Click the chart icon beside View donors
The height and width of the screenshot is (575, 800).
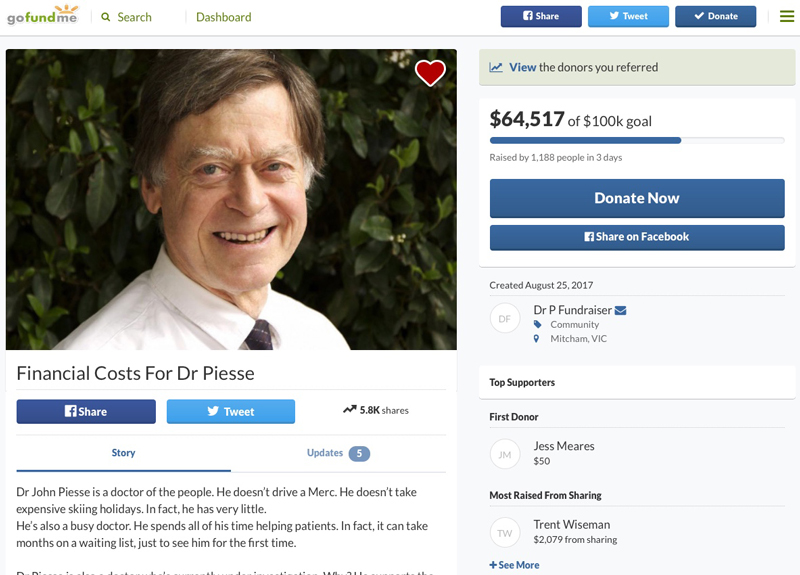click(496, 68)
